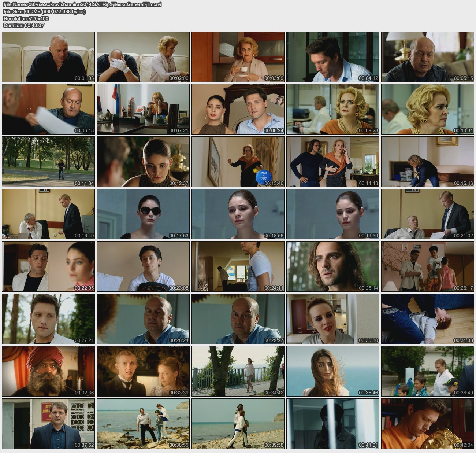Click the period costume couple frame 00:33:39
Viewport: 476px width, 453px height.
[x=143, y=371]
